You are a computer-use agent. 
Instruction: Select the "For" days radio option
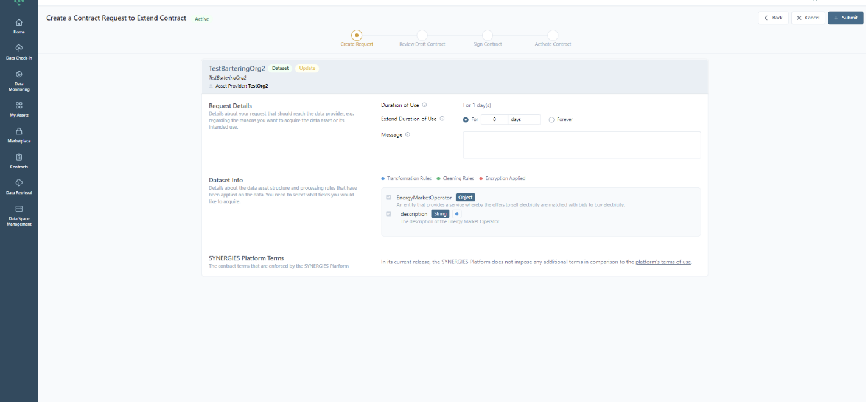pyautogui.click(x=466, y=120)
